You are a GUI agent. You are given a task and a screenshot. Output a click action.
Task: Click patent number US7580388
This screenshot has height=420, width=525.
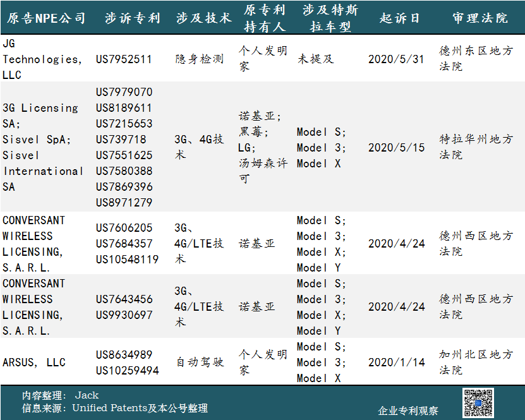click(124, 171)
